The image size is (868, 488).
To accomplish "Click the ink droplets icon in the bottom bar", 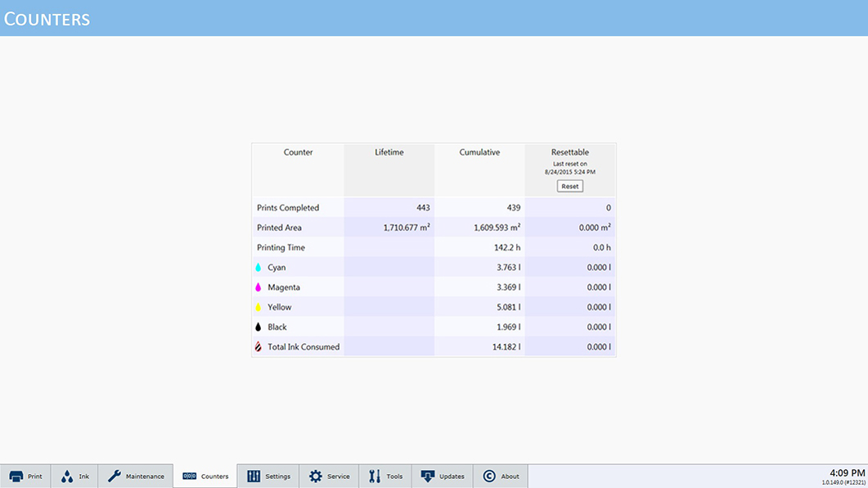I will pyautogui.click(x=67, y=477).
